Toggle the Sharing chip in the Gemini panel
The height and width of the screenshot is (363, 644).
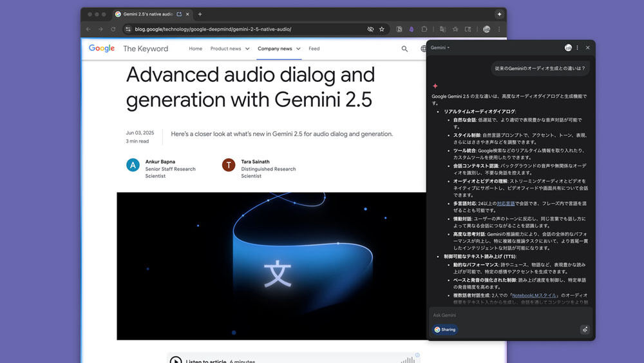click(x=445, y=329)
